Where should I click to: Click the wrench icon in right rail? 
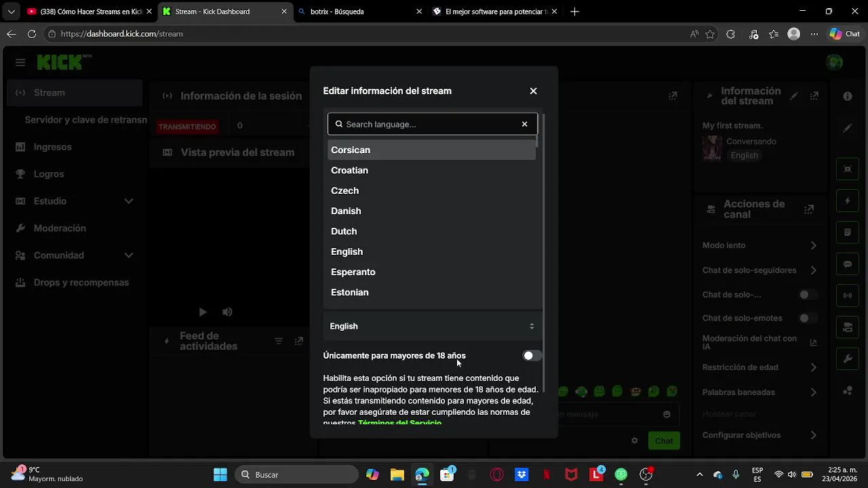[848, 359]
